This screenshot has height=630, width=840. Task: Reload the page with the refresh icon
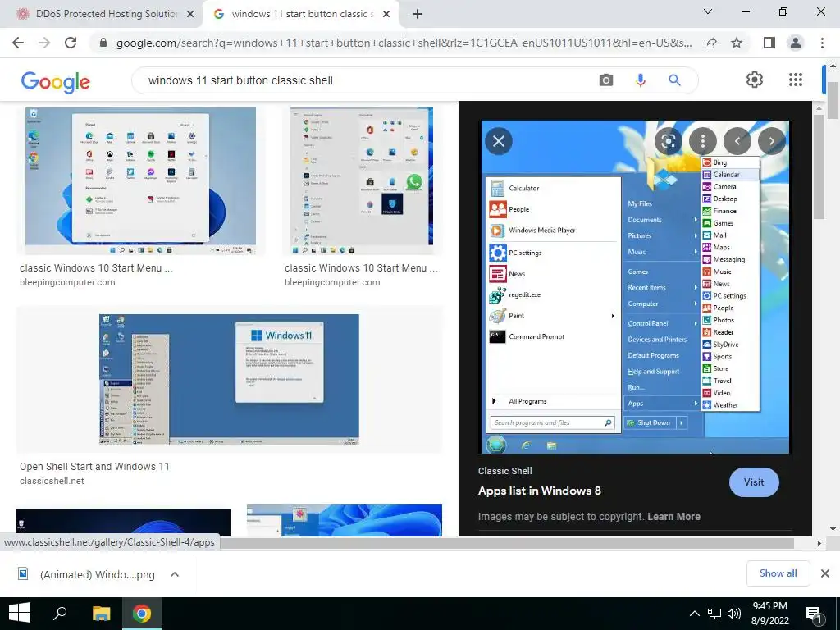71,43
